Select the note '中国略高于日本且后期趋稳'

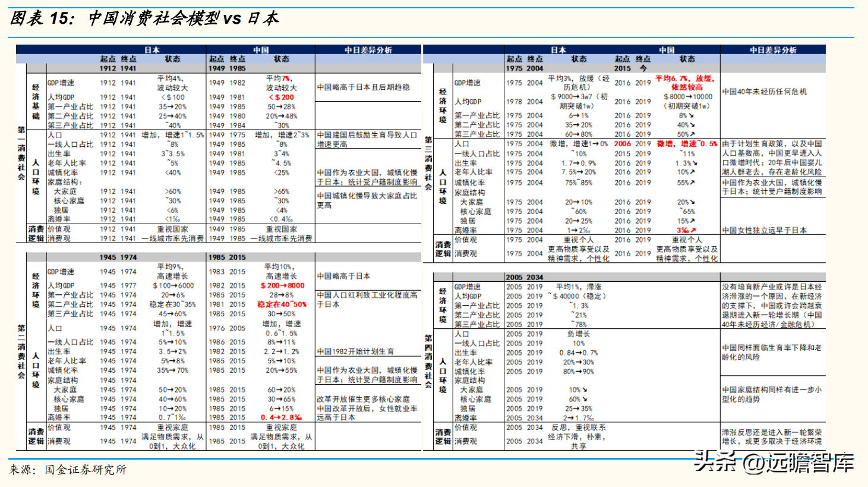pyautogui.click(x=364, y=87)
